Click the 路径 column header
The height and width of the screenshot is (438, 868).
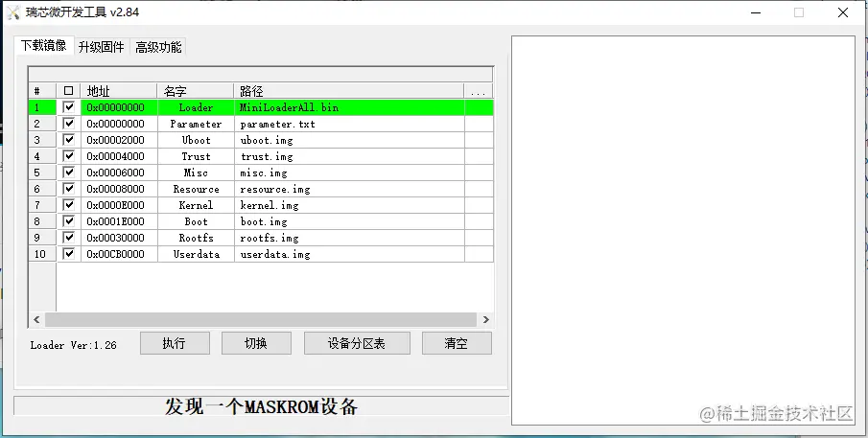[x=349, y=91]
